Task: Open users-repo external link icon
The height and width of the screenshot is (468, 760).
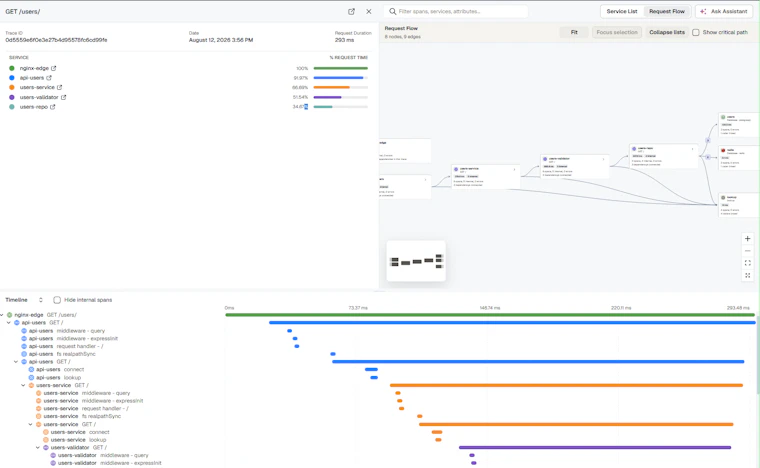Action: [x=53, y=107]
